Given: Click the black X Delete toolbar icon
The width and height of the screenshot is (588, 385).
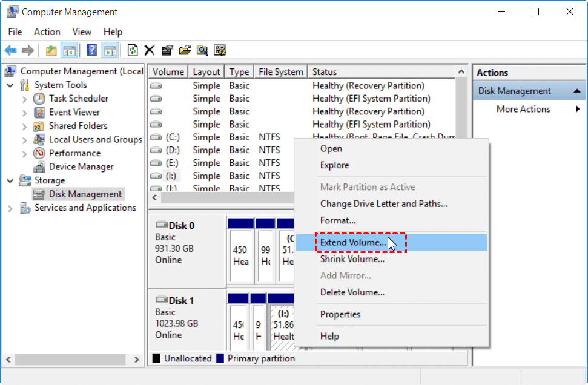Looking at the screenshot, I should pyautogui.click(x=150, y=50).
